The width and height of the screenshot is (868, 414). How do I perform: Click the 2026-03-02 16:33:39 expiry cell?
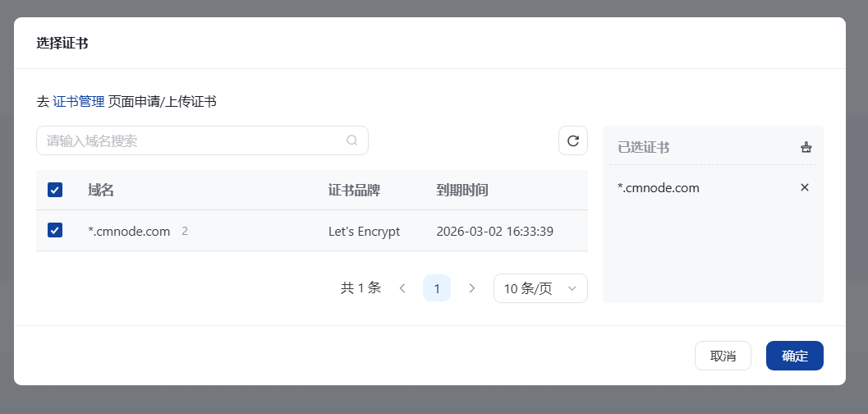494,232
